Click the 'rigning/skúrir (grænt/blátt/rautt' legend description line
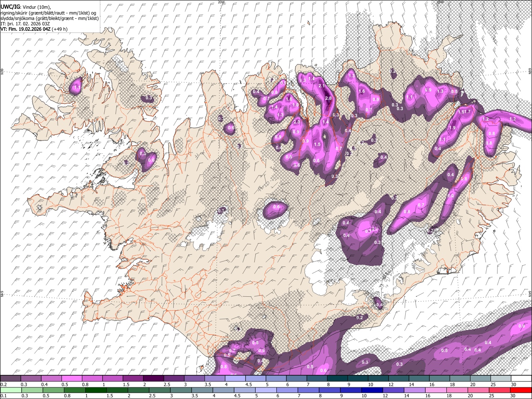The width and height of the screenshot is (532, 399). tap(48, 13)
